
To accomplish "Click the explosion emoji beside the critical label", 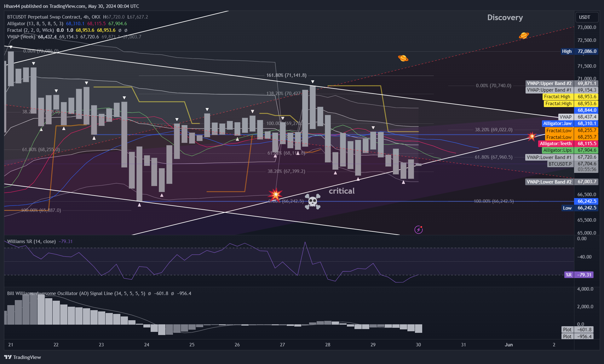I will (275, 195).
